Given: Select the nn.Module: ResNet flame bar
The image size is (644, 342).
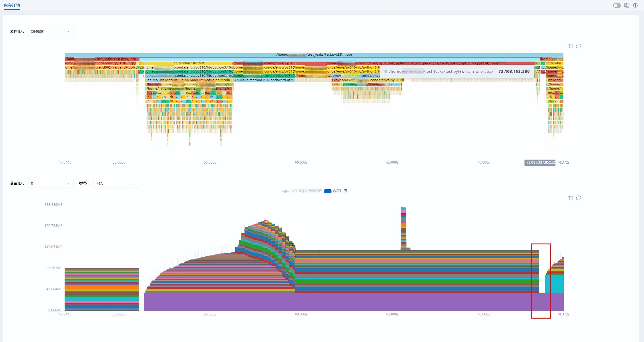Looking at the screenshot, I should [189, 63].
